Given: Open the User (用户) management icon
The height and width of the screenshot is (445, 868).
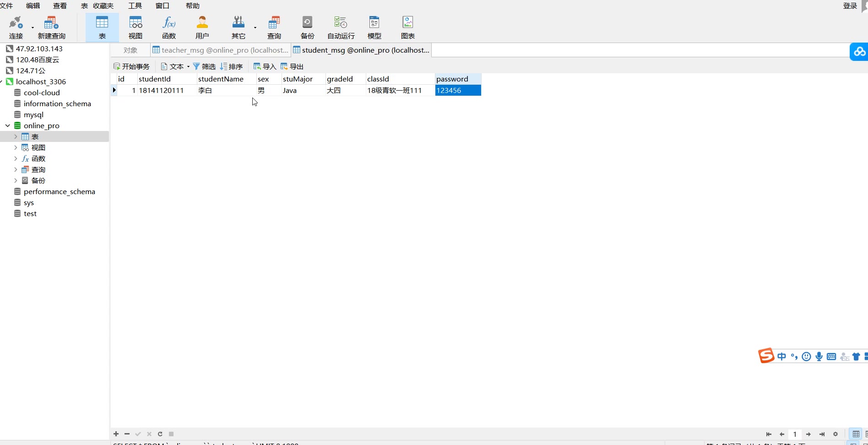Looking at the screenshot, I should pyautogui.click(x=202, y=27).
